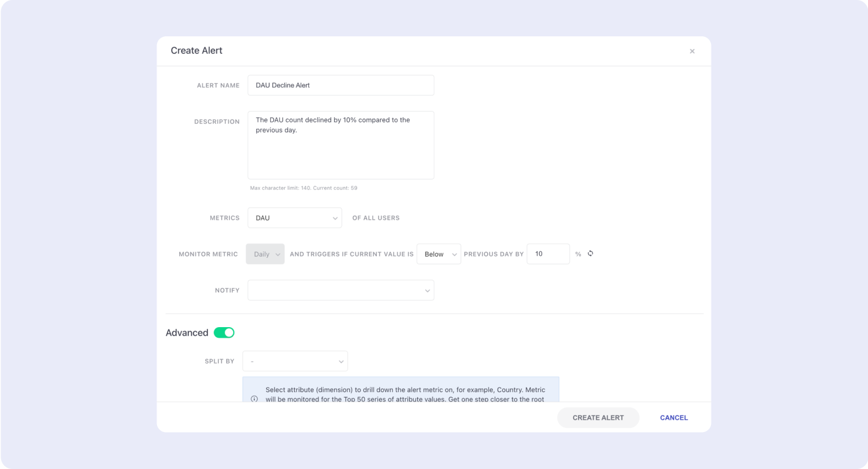Image resolution: width=868 pixels, height=469 pixels.
Task: Click the 'MONITOR METRIC' label
Action: [208, 254]
